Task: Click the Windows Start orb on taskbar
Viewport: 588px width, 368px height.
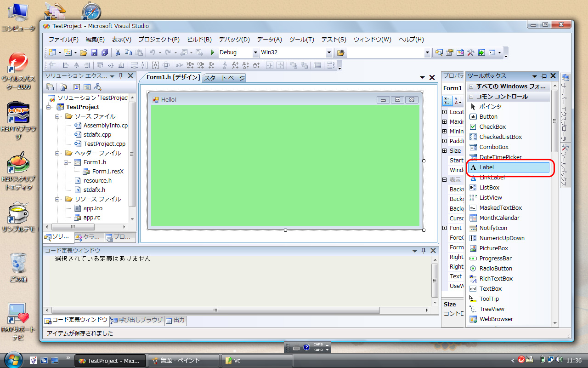Action: [x=12, y=359]
